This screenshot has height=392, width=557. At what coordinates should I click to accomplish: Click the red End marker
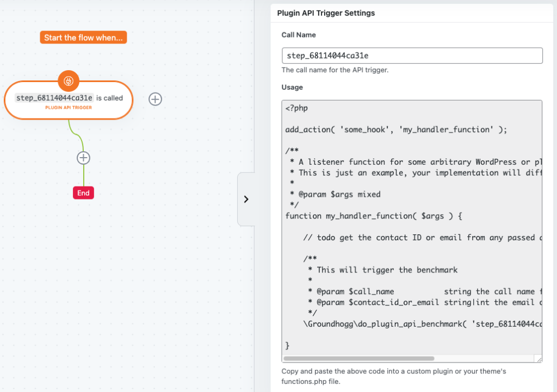83,193
